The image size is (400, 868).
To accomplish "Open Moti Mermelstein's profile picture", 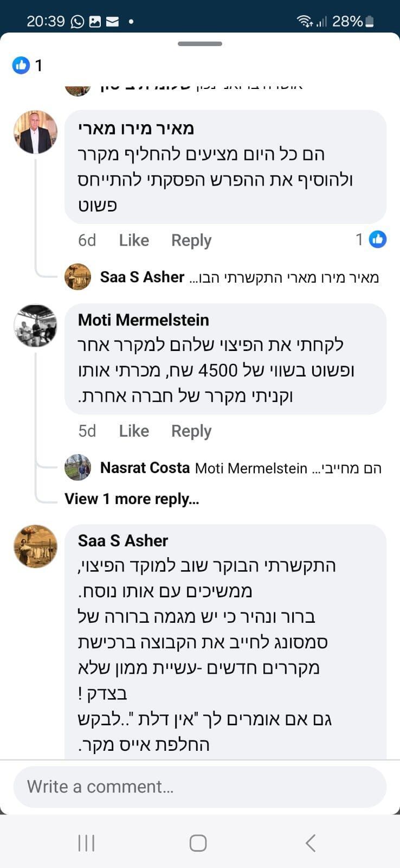I will pyautogui.click(x=35, y=325).
